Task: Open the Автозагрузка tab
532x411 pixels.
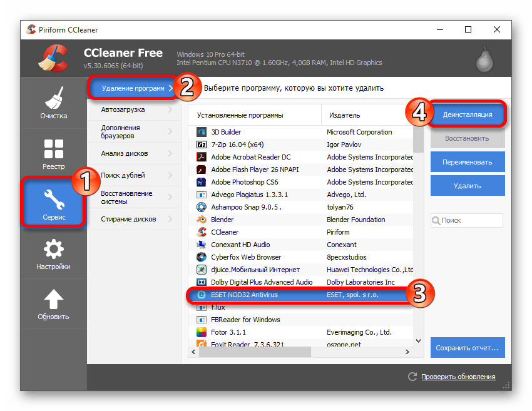Action: (x=134, y=109)
